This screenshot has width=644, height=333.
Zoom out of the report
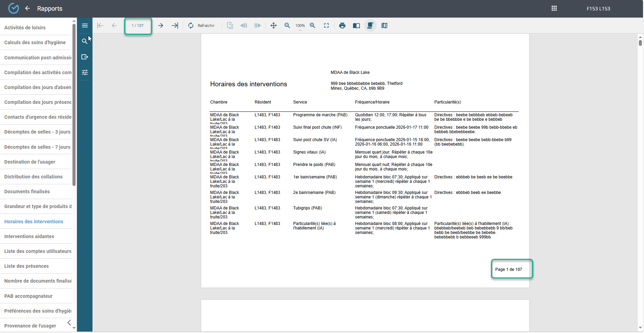(x=287, y=26)
